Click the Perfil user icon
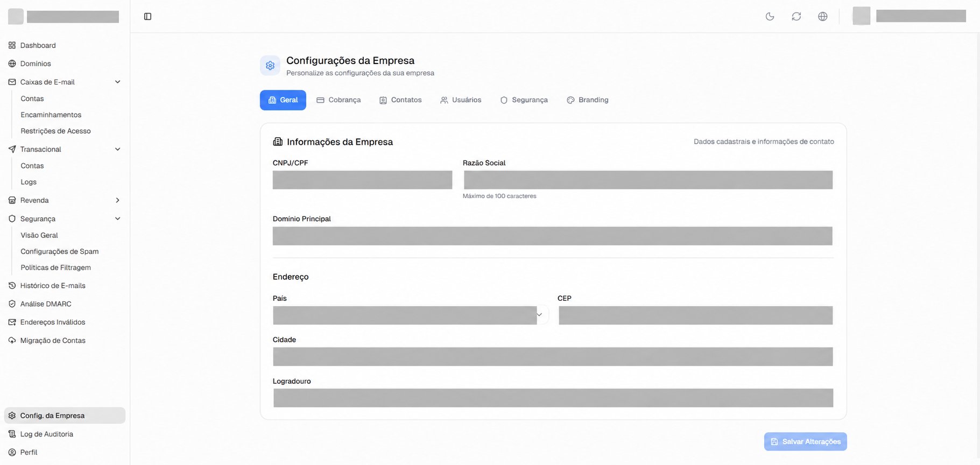This screenshot has height=465, width=980. tap(12, 452)
